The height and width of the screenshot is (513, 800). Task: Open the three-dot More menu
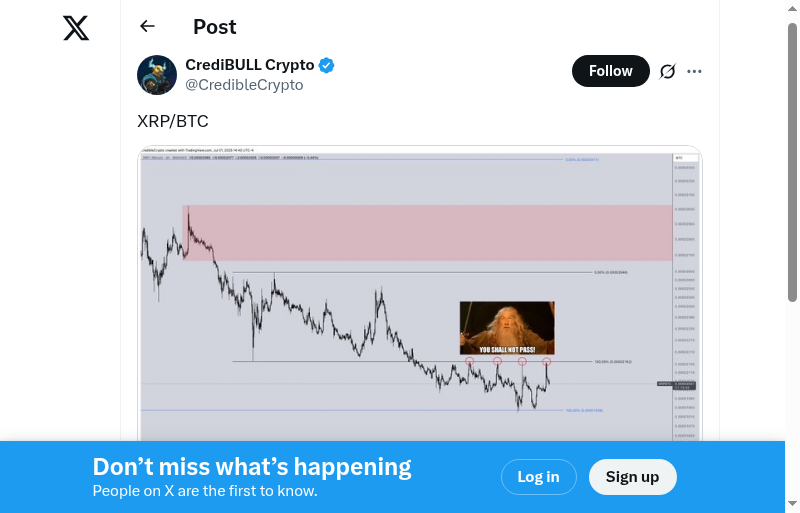(x=695, y=71)
